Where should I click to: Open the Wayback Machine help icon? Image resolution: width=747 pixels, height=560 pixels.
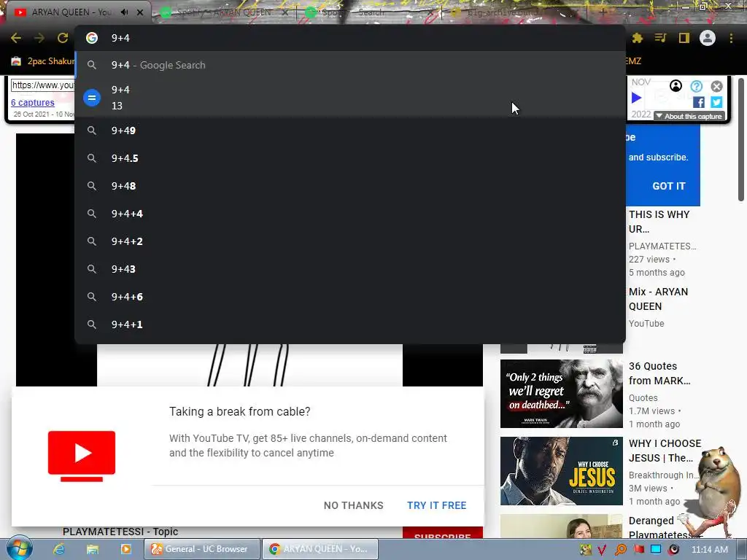pyautogui.click(x=697, y=86)
